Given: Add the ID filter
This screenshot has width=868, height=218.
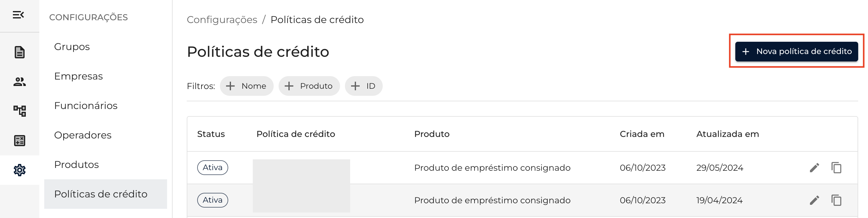Looking at the screenshot, I should [363, 86].
